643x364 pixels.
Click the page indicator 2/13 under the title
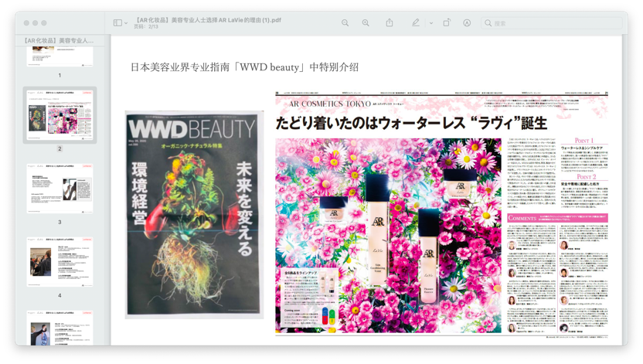coord(146,26)
